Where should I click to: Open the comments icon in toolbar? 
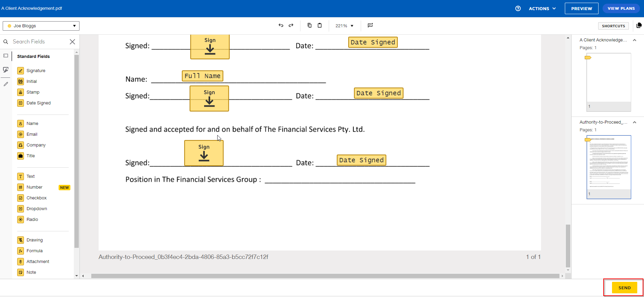click(x=370, y=26)
